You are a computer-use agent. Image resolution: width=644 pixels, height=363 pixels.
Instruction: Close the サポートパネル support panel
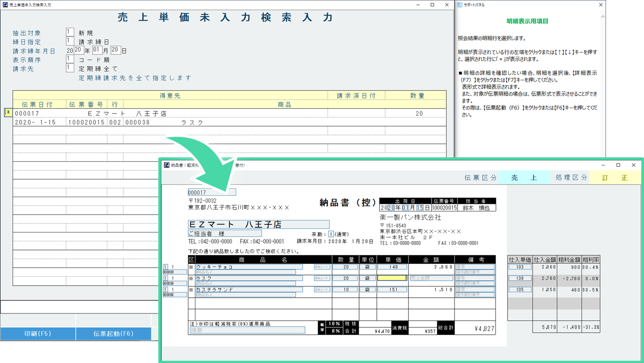pos(601,5)
